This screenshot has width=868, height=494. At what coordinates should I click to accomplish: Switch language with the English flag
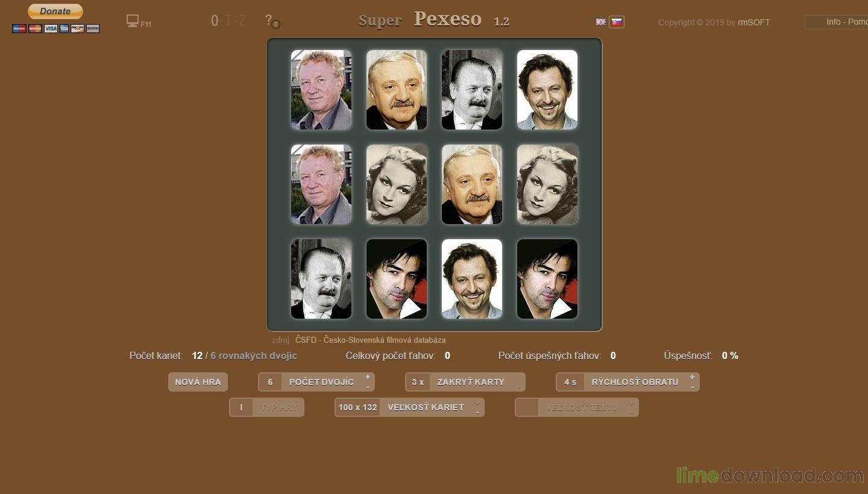click(x=601, y=22)
